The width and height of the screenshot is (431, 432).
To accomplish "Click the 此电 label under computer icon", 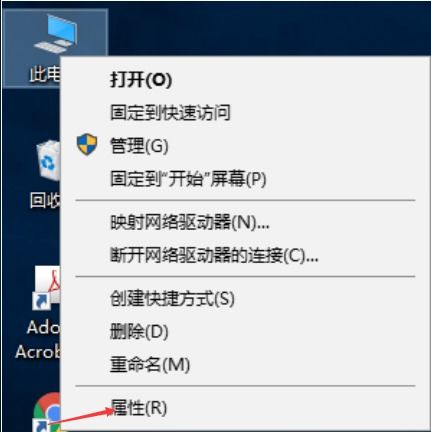I will (45, 74).
